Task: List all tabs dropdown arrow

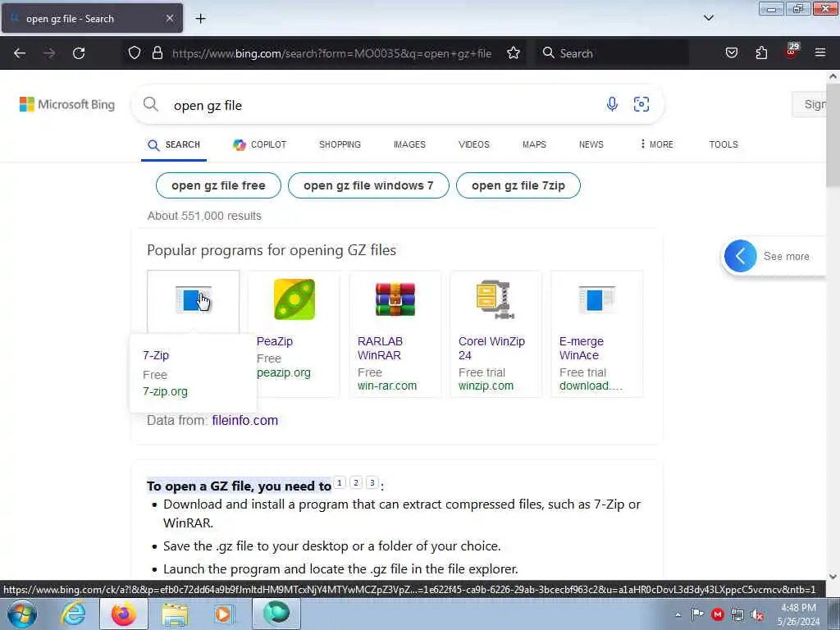Action: click(709, 18)
